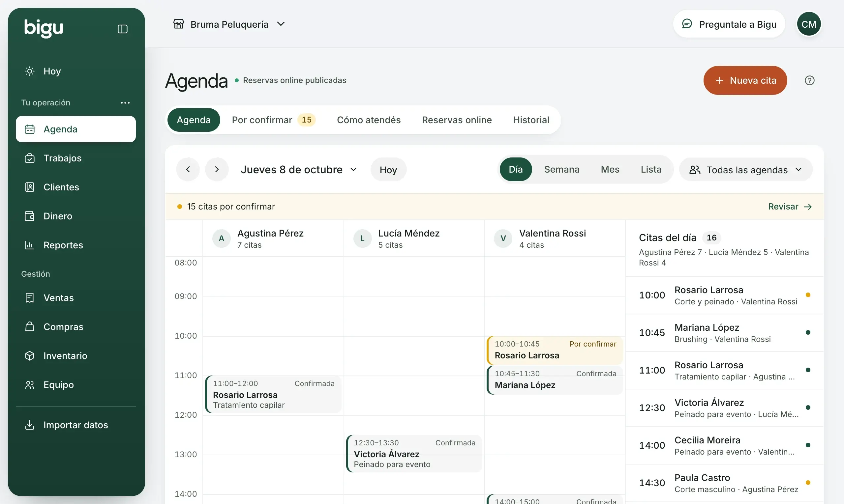
Task: Open Rosario Larrosa's 11:00–12:00 appointment block
Action: pos(273,394)
